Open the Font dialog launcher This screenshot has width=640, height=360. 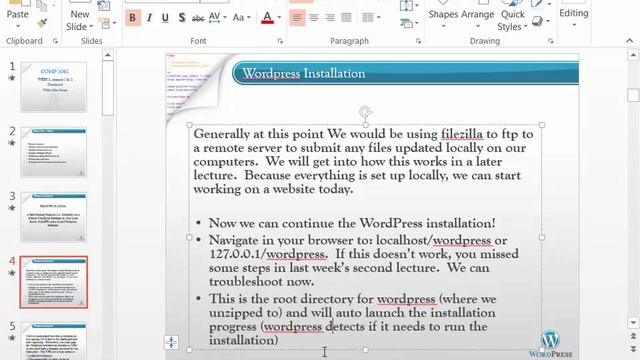pos(280,41)
